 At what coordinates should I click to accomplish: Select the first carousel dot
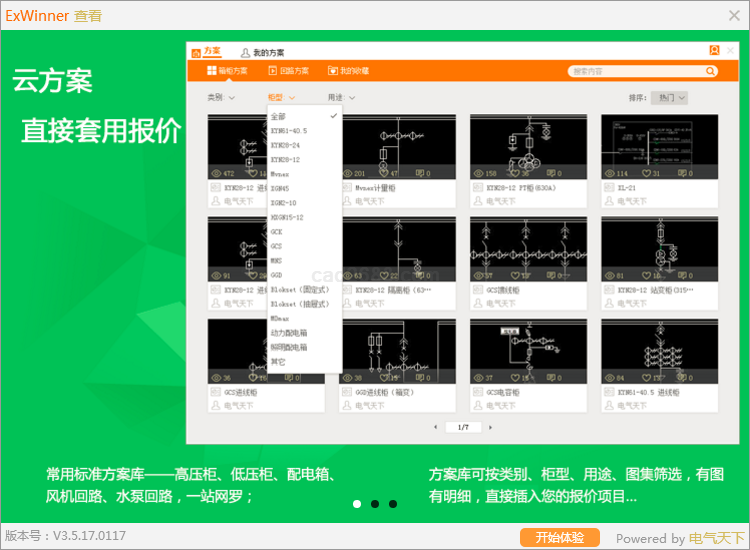[x=357, y=504]
